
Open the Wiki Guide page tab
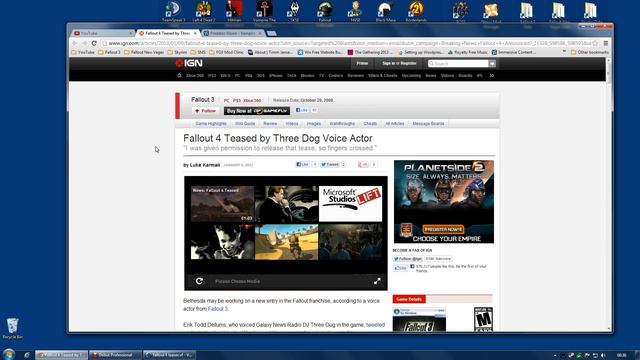[x=245, y=124]
